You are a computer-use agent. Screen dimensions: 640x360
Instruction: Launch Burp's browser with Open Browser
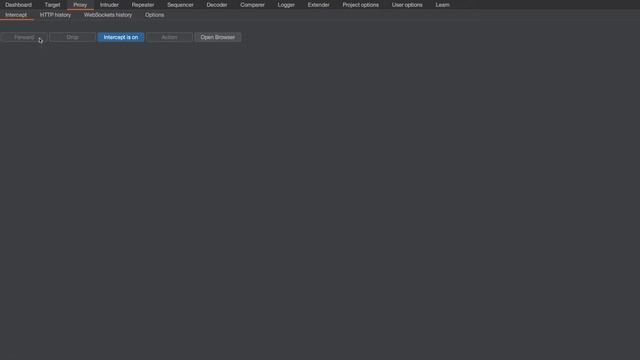point(218,37)
